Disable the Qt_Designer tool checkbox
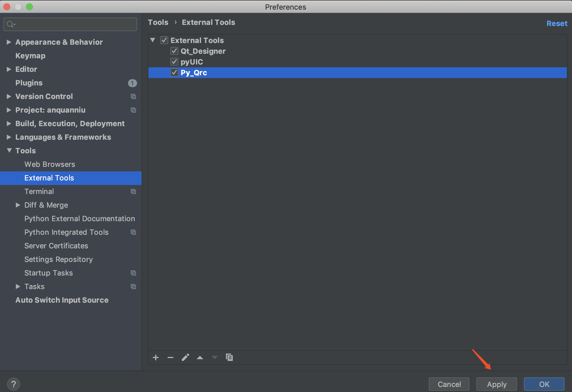 point(174,51)
